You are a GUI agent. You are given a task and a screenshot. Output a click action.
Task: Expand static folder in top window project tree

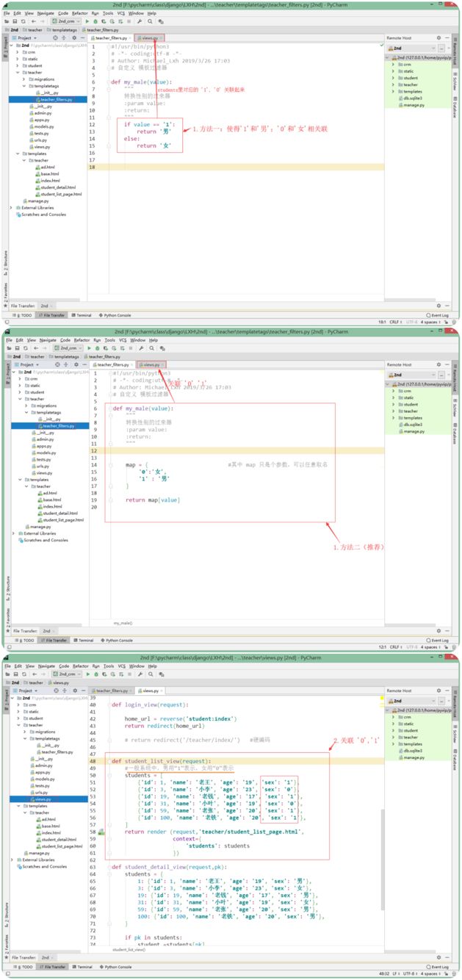(18, 58)
